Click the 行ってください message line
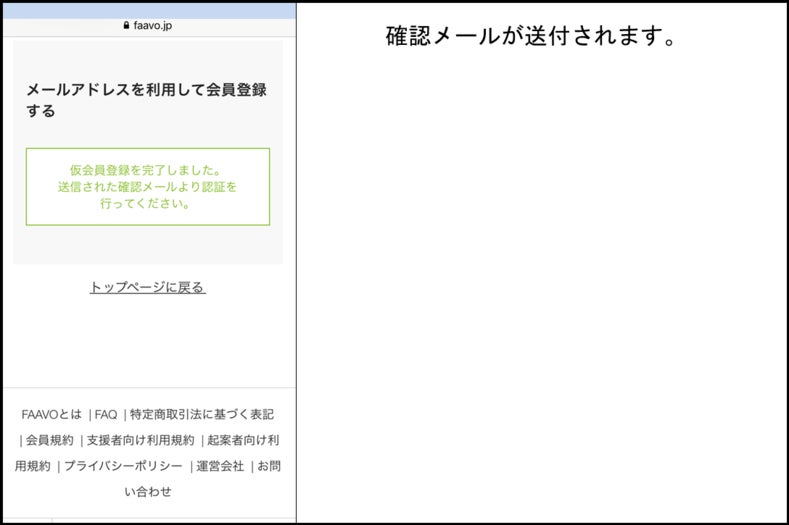The width and height of the screenshot is (789, 525). [145, 203]
